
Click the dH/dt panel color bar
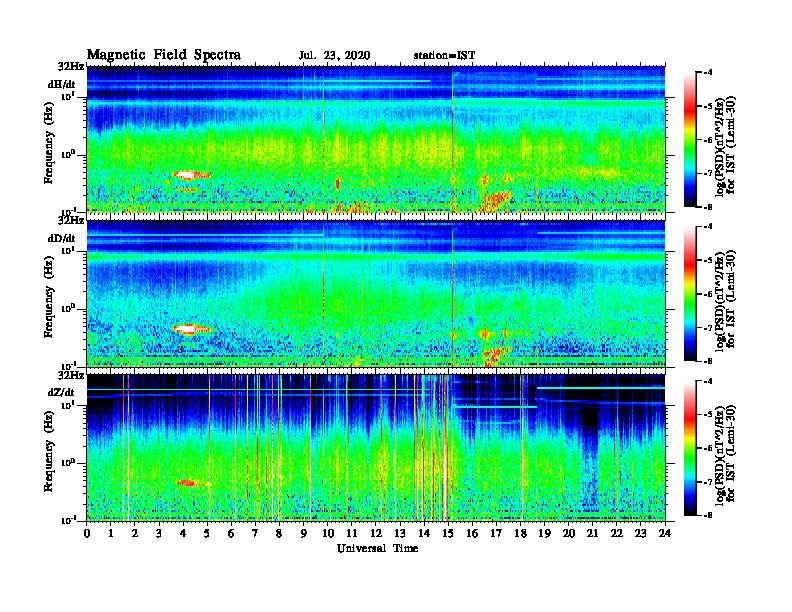(x=690, y=139)
